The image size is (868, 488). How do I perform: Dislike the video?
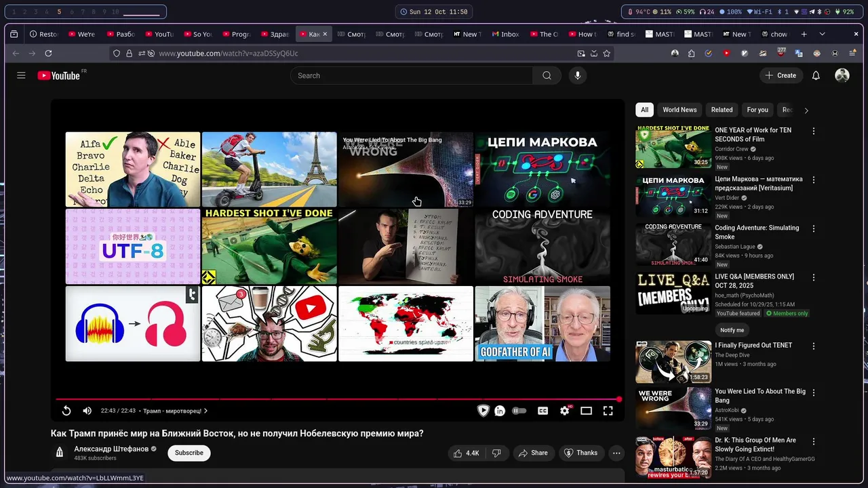[496, 453]
